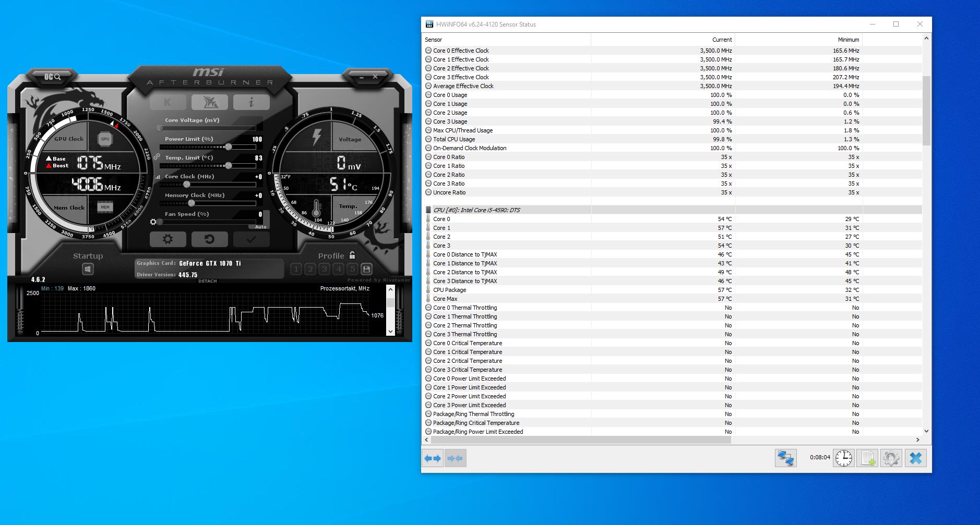
Task: Select profile slot 2
Action: pos(310,269)
